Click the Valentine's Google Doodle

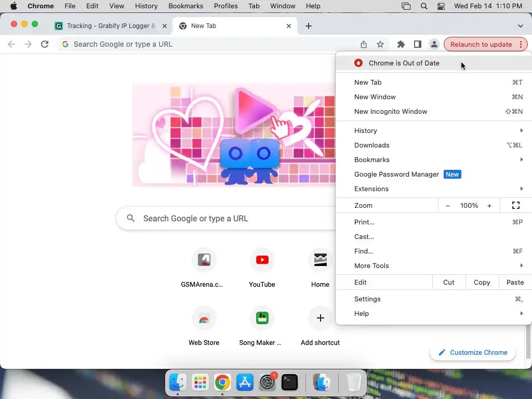(234, 135)
